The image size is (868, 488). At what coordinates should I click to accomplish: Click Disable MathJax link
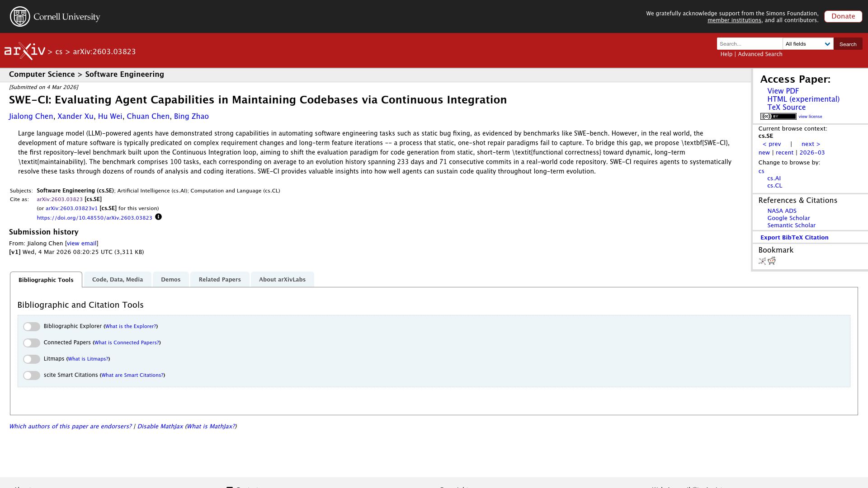160,427
